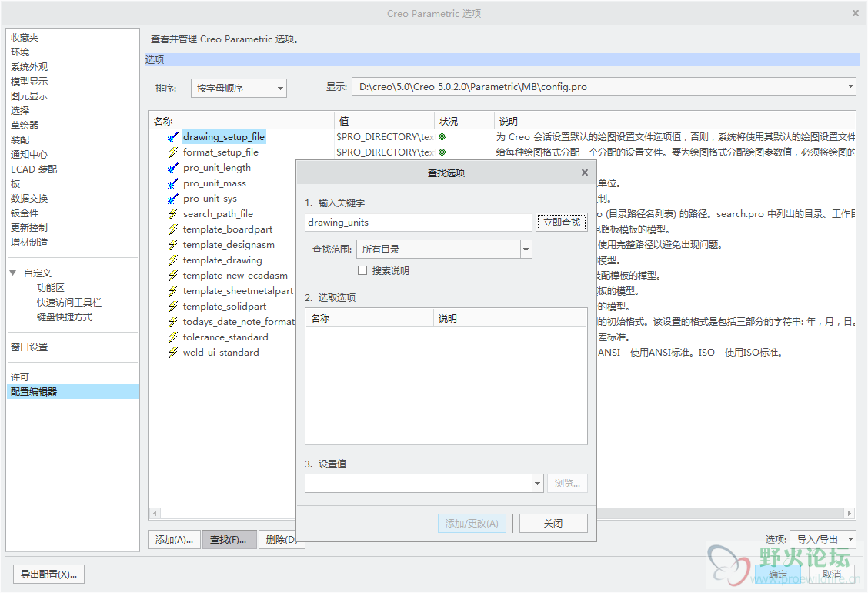
Task: Click the lightning icon beside tolerance_standard
Action: [173, 337]
